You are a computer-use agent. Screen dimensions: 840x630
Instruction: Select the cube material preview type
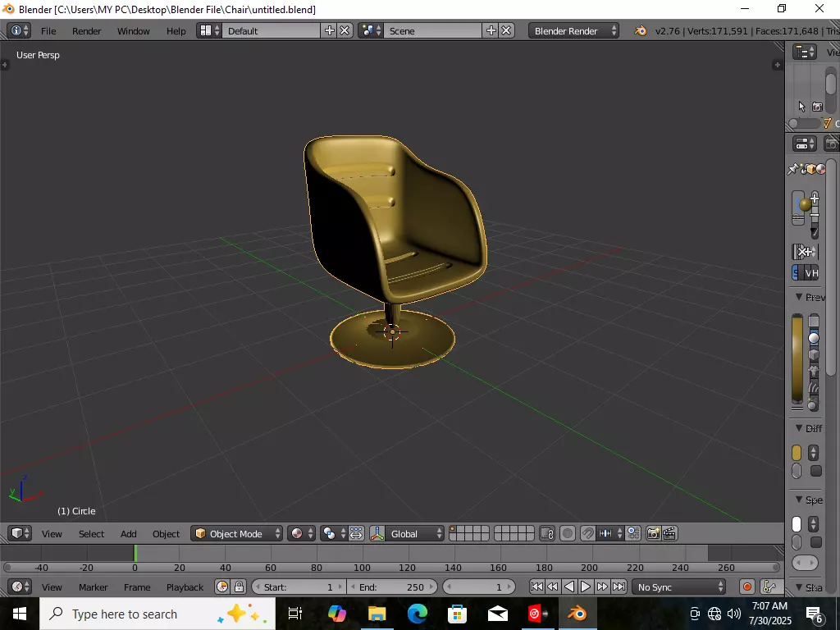point(814,354)
